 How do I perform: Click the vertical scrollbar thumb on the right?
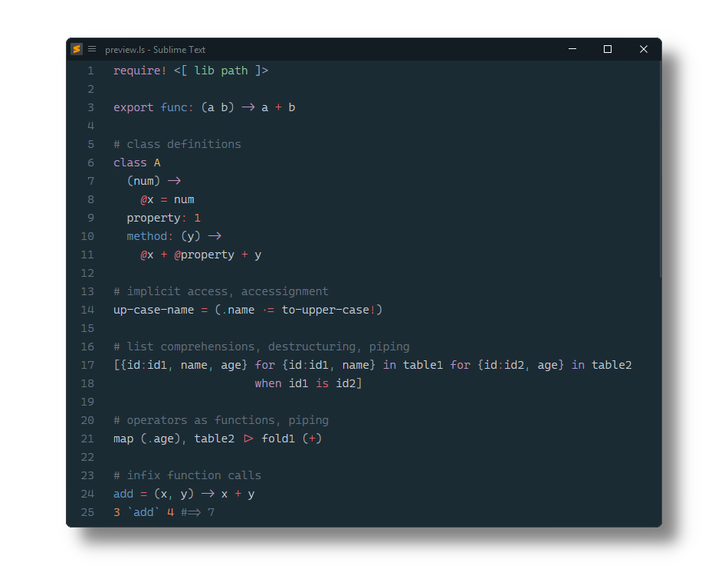pos(659,169)
